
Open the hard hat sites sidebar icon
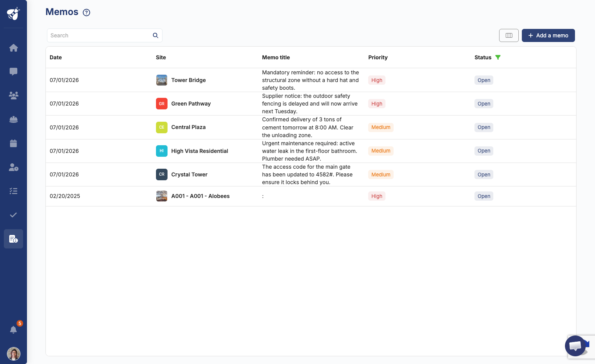[x=13, y=119]
